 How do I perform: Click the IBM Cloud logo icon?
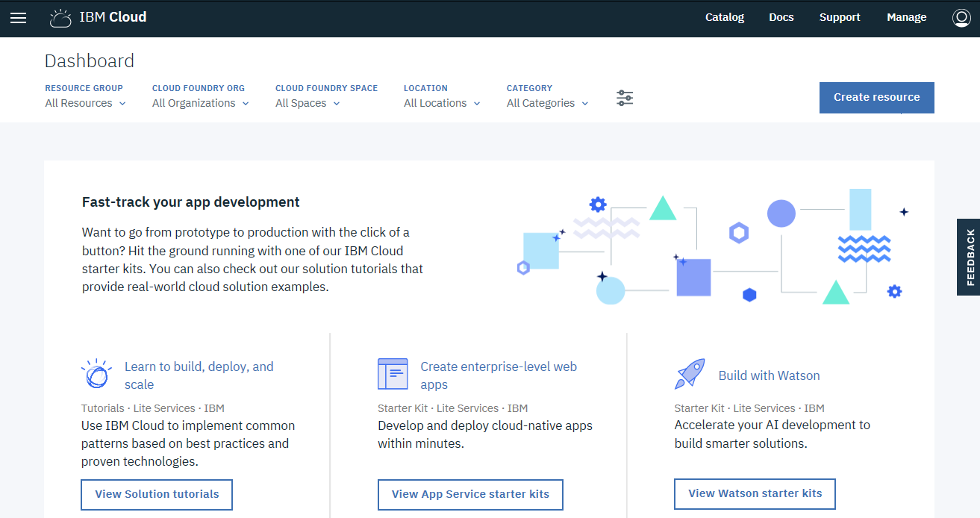point(60,18)
